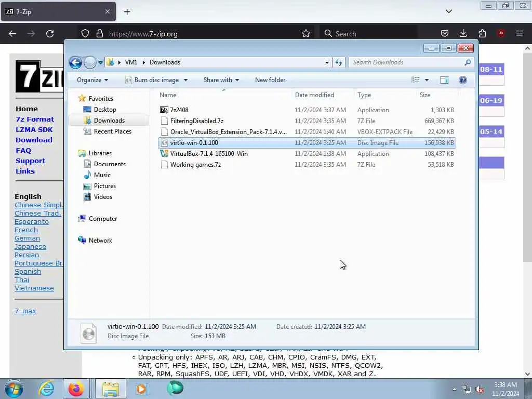Open the Share with menu
Viewport: 532px width, 399px height.
(x=221, y=80)
